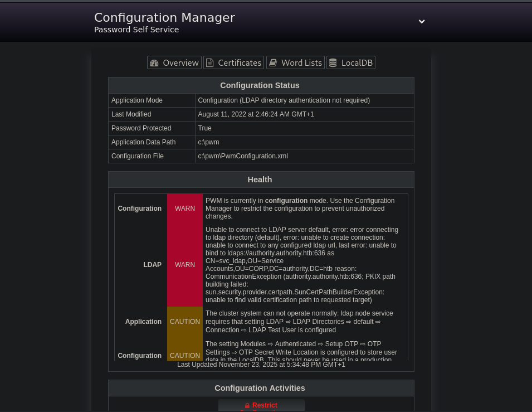Click the Configuration Status table header
Image resolution: width=532 pixels, height=412 pixels.
click(260, 85)
